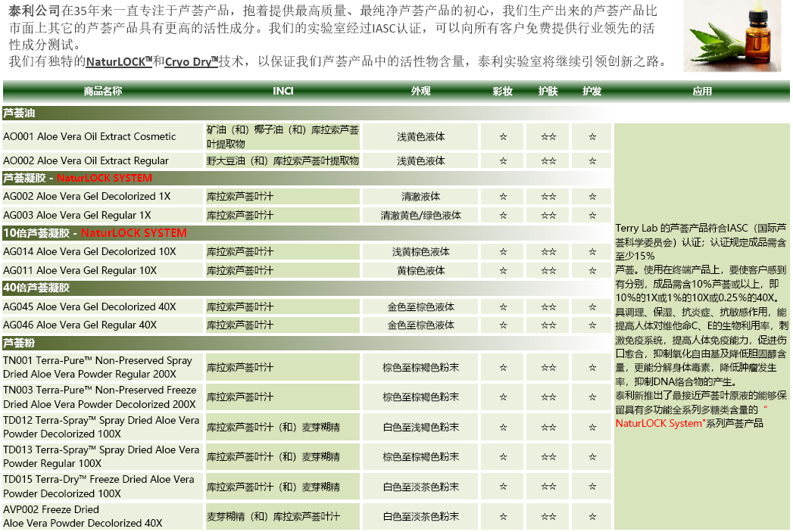Select the 芦荟油 section header row
The image size is (793, 532).
[19, 114]
